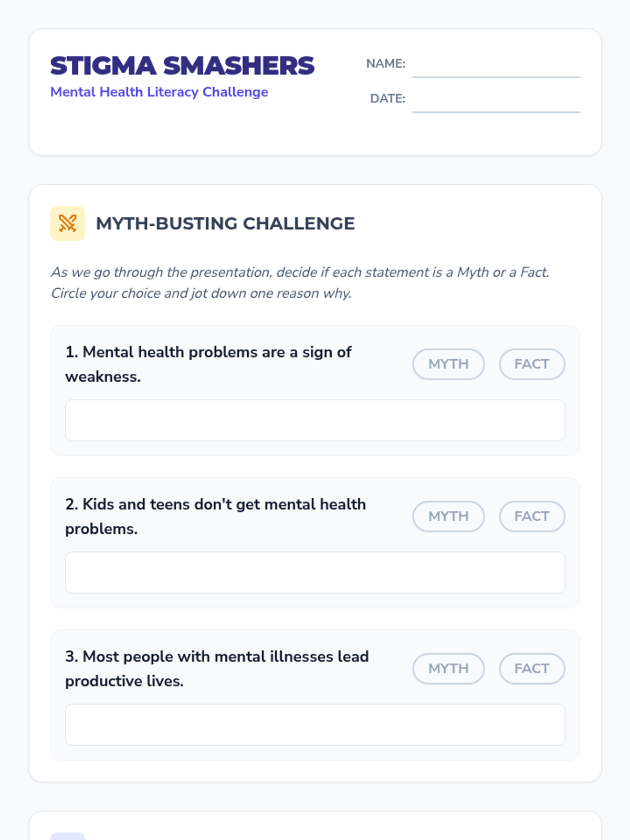Click reason box under statement 2
The height and width of the screenshot is (840, 630).
pos(315,572)
